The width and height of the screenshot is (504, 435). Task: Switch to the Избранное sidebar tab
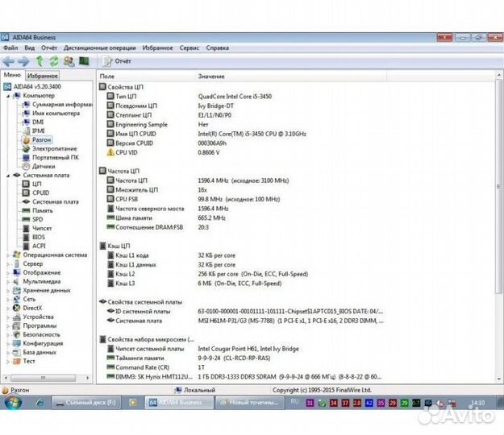[42, 76]
